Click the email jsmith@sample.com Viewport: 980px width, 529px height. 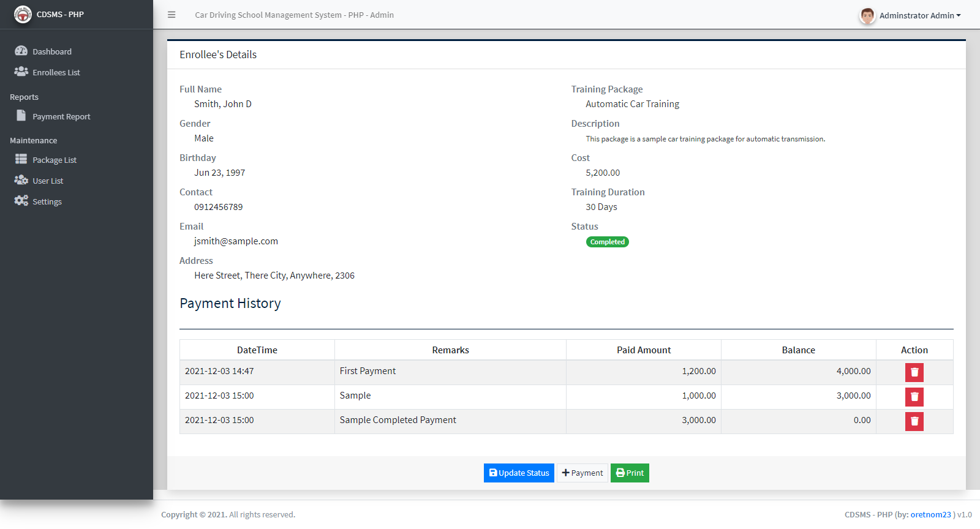click(236, 241)
